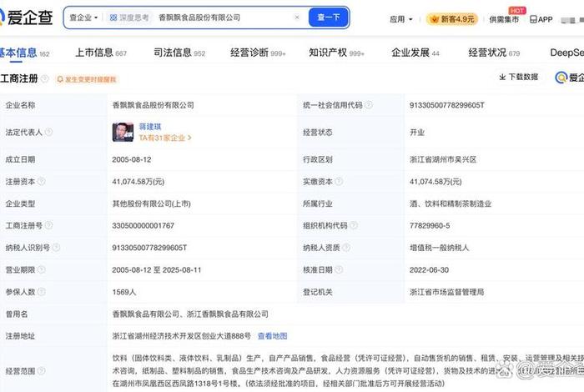Click the business term 2005-08-12 至 2025-08-11

pos(157,270)
